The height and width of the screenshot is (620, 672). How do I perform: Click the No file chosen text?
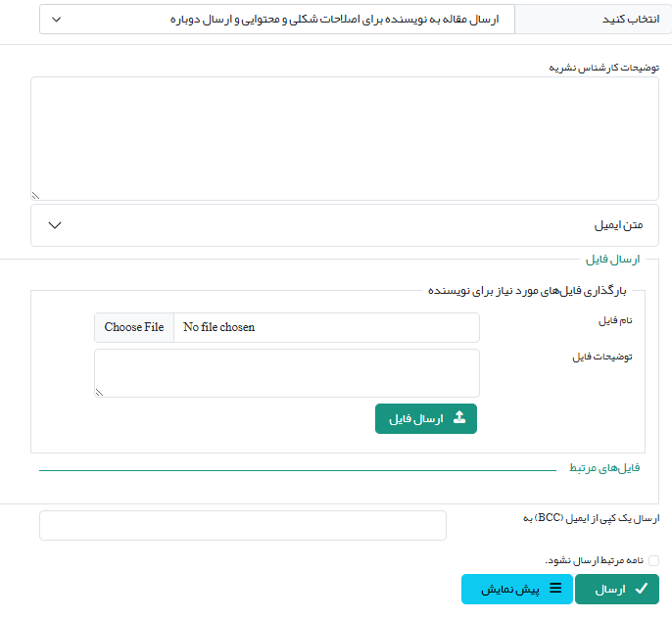(218, 327)
